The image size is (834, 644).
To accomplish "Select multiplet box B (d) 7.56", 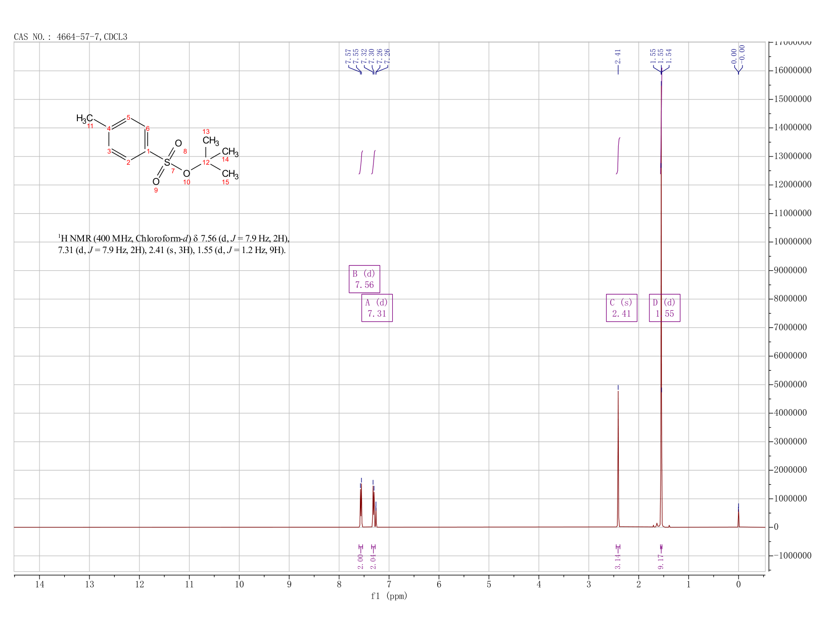I will [x=364, y=279].
